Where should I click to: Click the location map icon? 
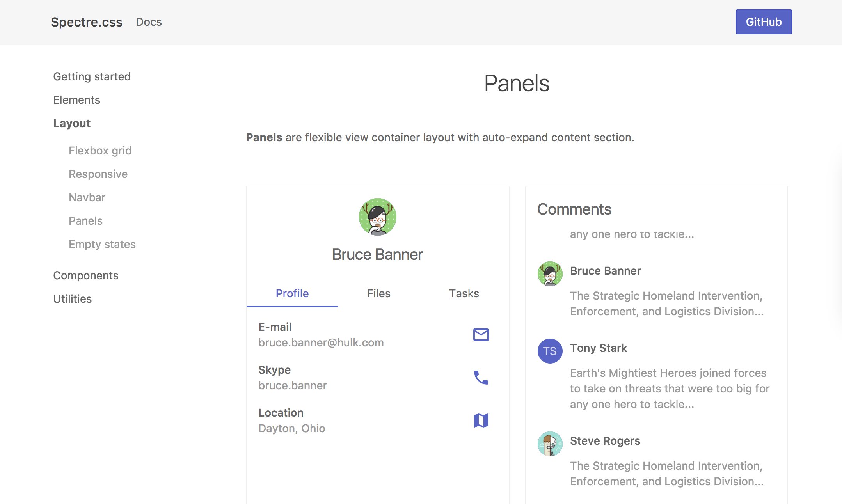coord(481,421)
